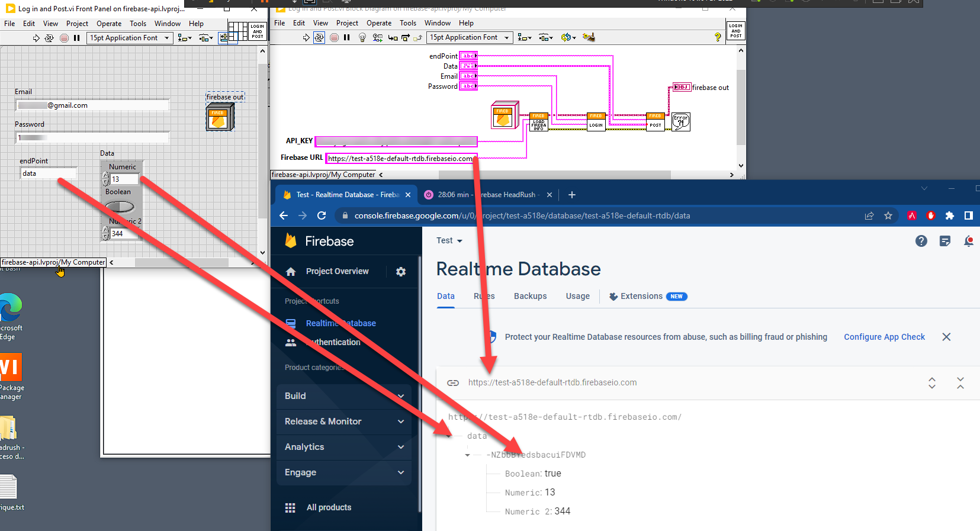Click the endPoint text field
This screenshot has height=531, width=980.
[x=49, y=173]
